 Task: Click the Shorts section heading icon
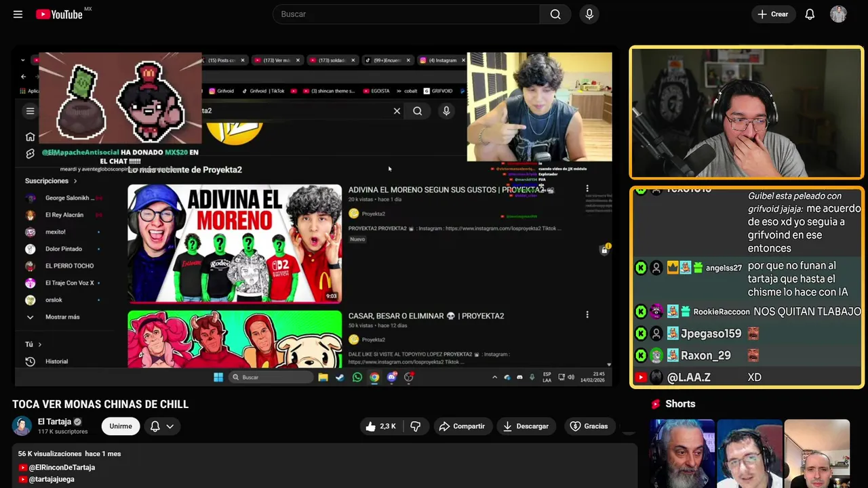(656, 404)
